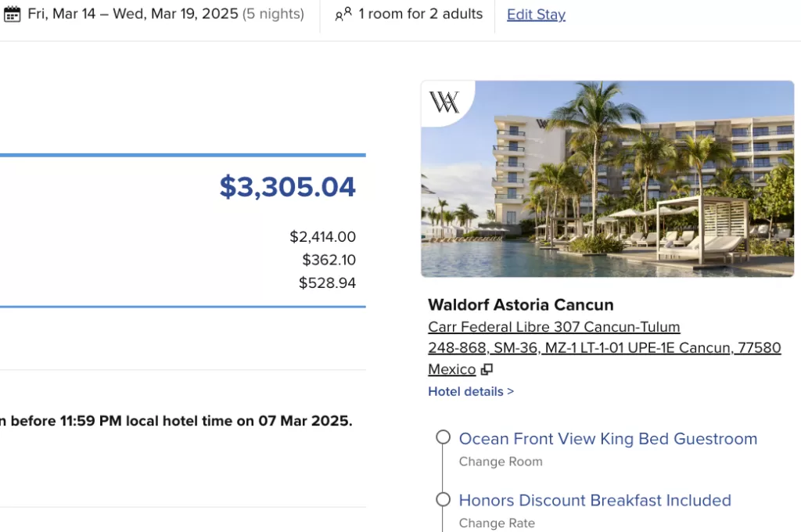Click the hotel pool photo thumbnail

[607, 179]
